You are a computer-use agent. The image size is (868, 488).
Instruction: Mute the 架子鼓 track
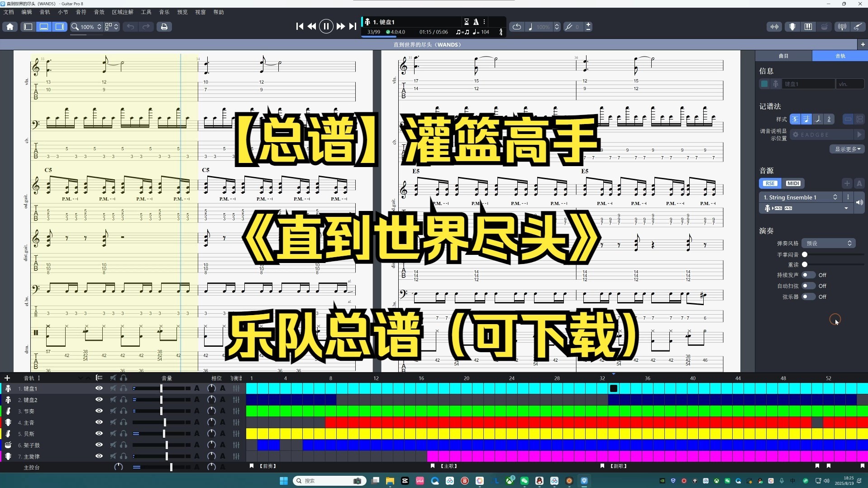[x=113, y=445]
